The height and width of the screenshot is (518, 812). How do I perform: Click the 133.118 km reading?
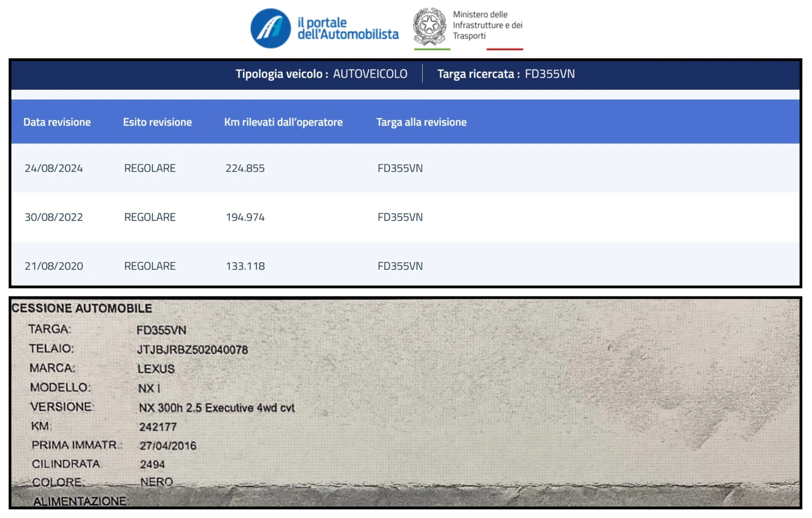[x=245, y=266]
